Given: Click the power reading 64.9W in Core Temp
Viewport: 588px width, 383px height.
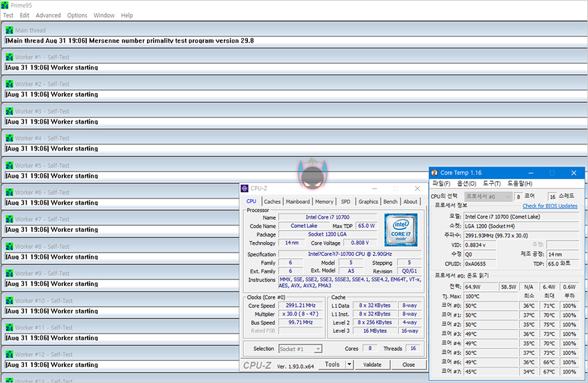Looking at the screenshot, I should pos(480,287).
